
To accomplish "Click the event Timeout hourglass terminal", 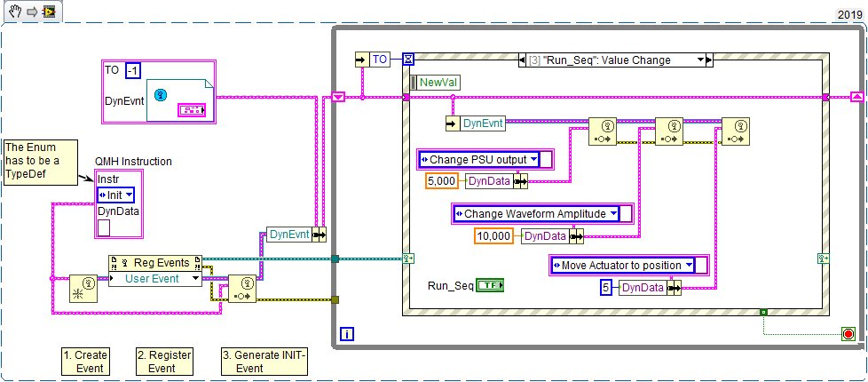I will pos(408,60).
